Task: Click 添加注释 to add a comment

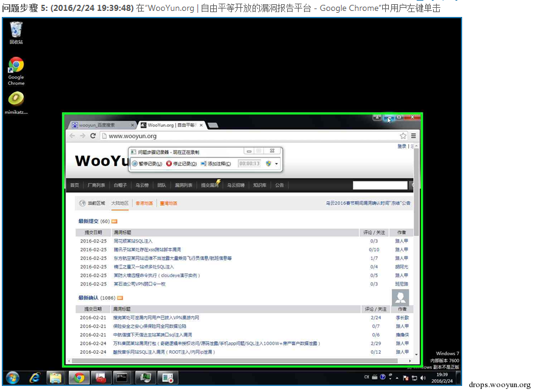Action: click(216, 164)
